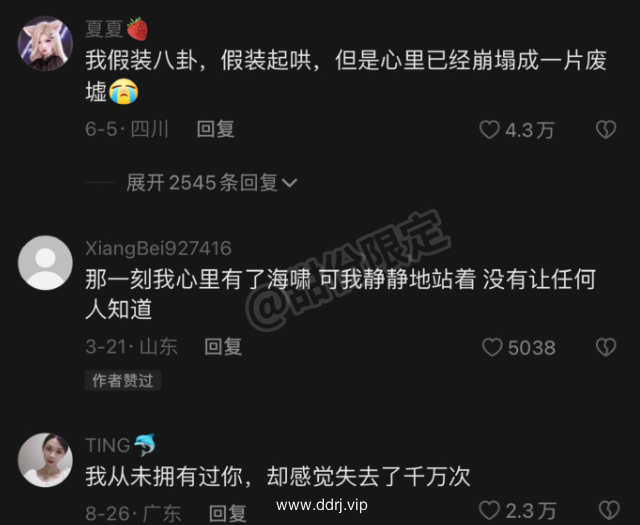The height and width of the screenshot is (525, 640).
Task: Open TING's profile picture
Action: [45, 460]
